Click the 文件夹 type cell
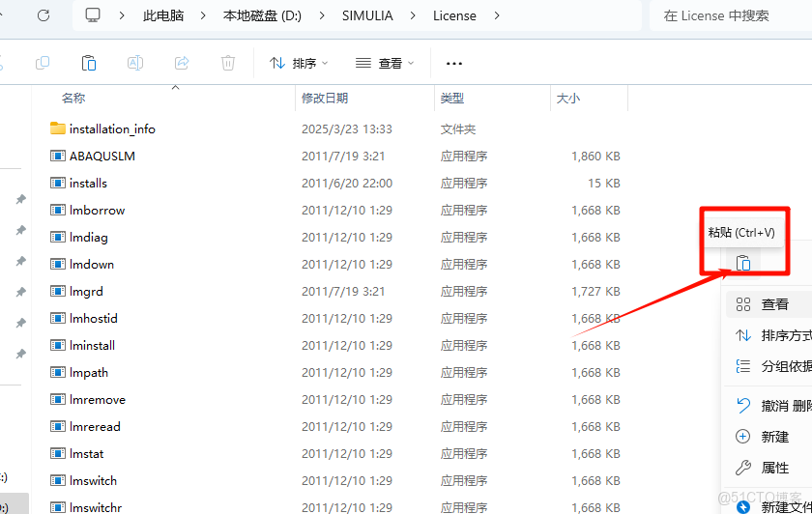This screenshot has height=514, width=812. pos(458,128)
